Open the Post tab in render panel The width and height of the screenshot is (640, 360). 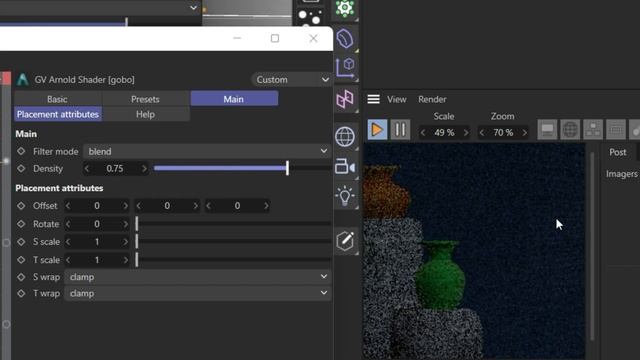pyautogui.click(x=618, y=152)
